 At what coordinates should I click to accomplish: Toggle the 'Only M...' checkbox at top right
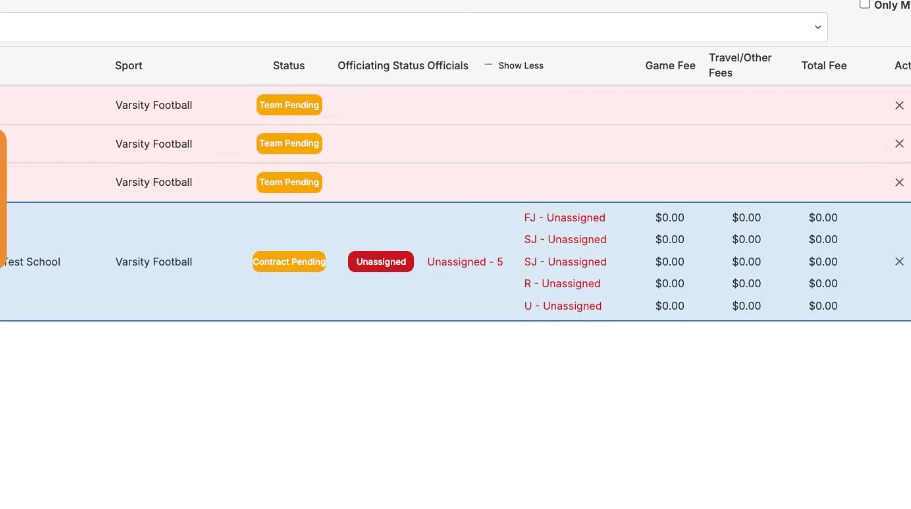tap(865, 5)
